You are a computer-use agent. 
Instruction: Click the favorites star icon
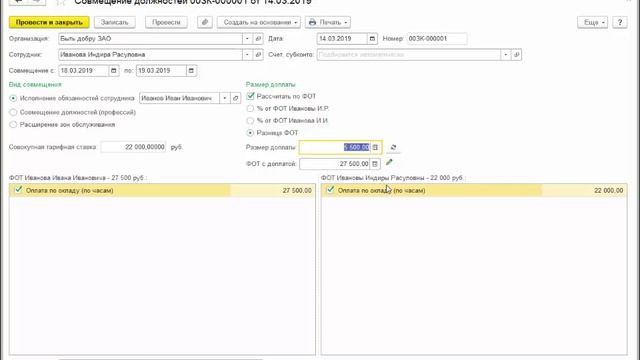[x=61, y=2]
